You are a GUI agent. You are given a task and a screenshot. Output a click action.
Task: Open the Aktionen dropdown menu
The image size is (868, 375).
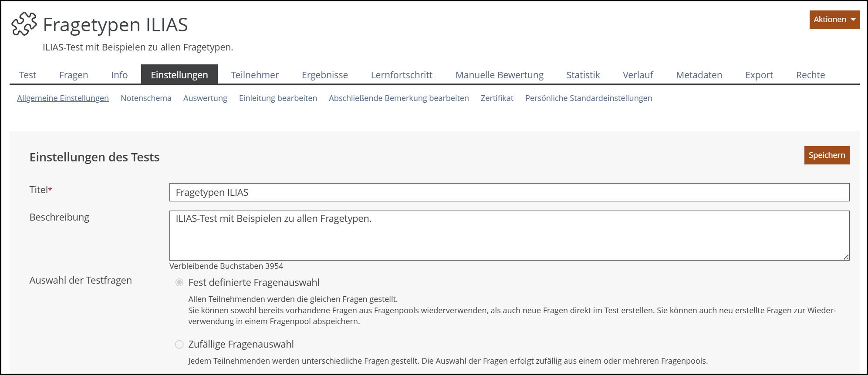tap(834, 20)
